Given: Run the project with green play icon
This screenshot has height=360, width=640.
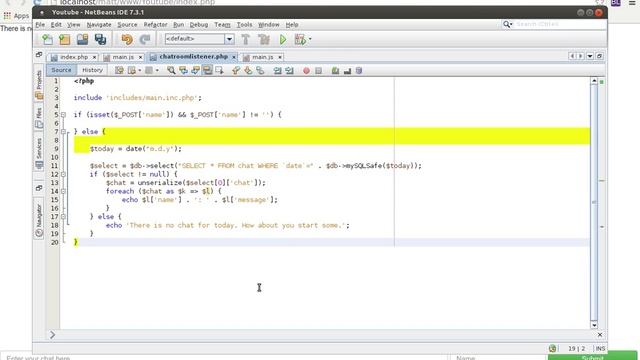Looking at the screenshot, I should pyautogui.click(x=282, y=40).
